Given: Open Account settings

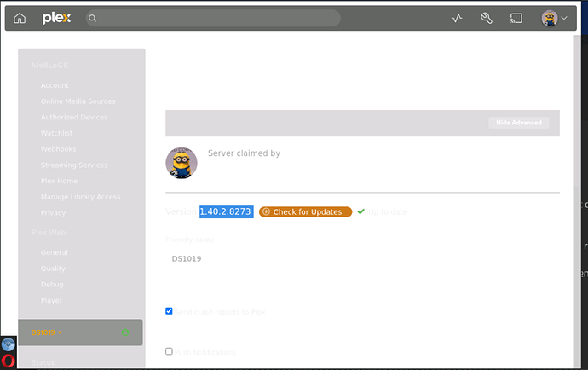Looking at the screenshot, I should pos(55,85).
